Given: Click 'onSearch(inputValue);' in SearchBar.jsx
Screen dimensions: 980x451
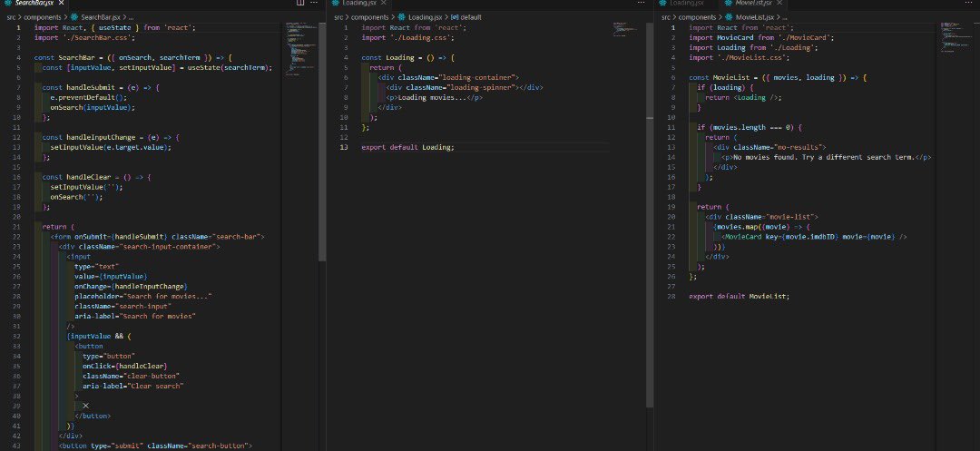Looking at the screenshot, I should pyautogui.click(x=93, y=107).
